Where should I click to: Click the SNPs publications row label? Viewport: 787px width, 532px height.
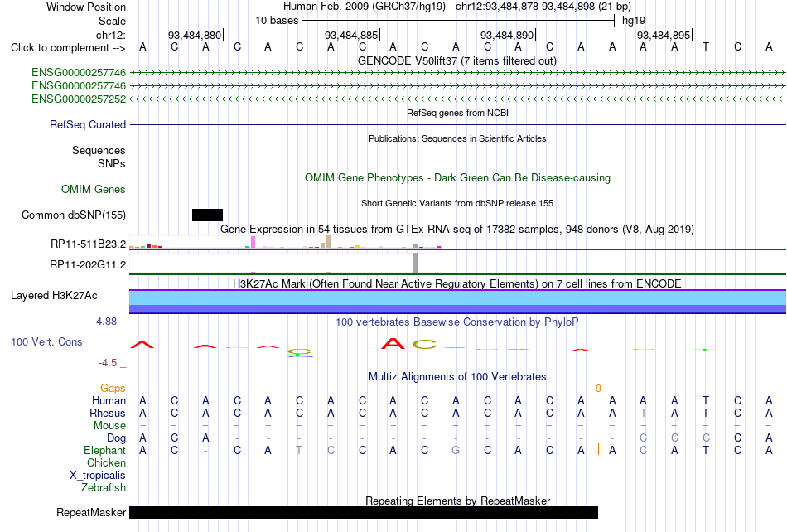(112, 163)
